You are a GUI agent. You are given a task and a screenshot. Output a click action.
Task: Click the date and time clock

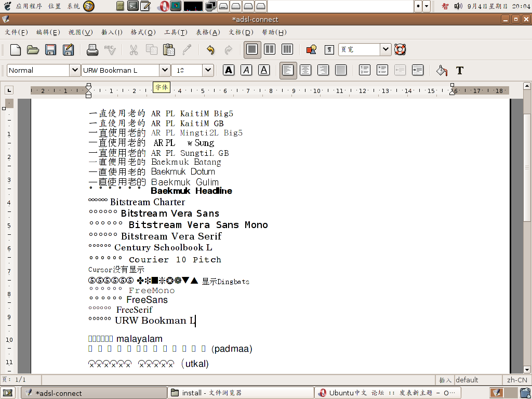point(498,6)
